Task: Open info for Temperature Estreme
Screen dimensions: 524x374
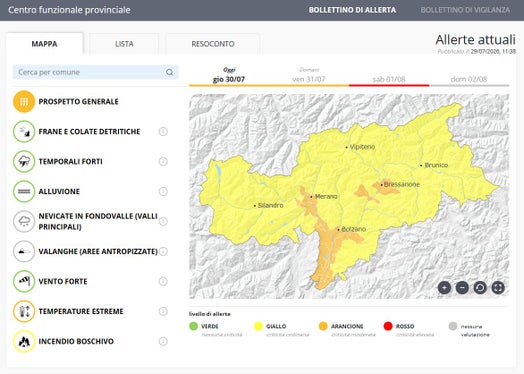Action: tap(163, 311)
